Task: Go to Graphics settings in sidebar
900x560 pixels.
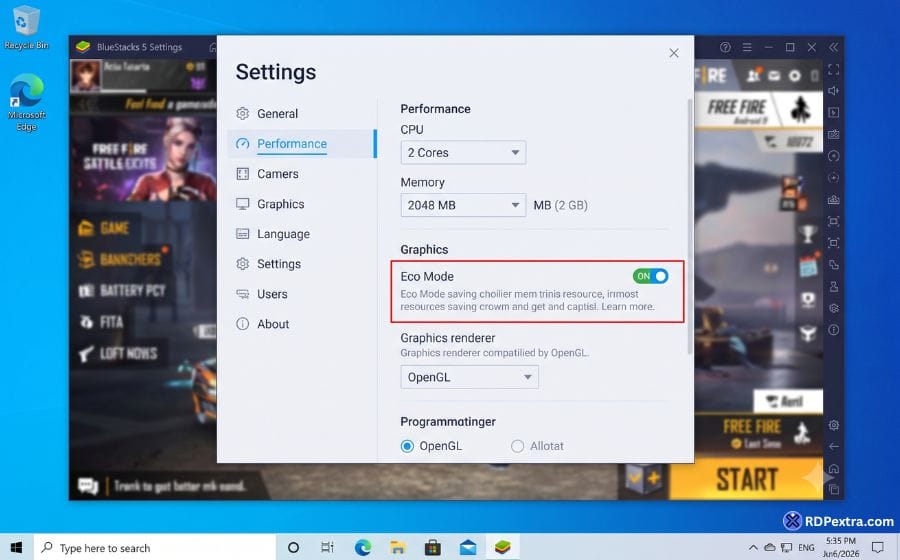Action: 280,204
